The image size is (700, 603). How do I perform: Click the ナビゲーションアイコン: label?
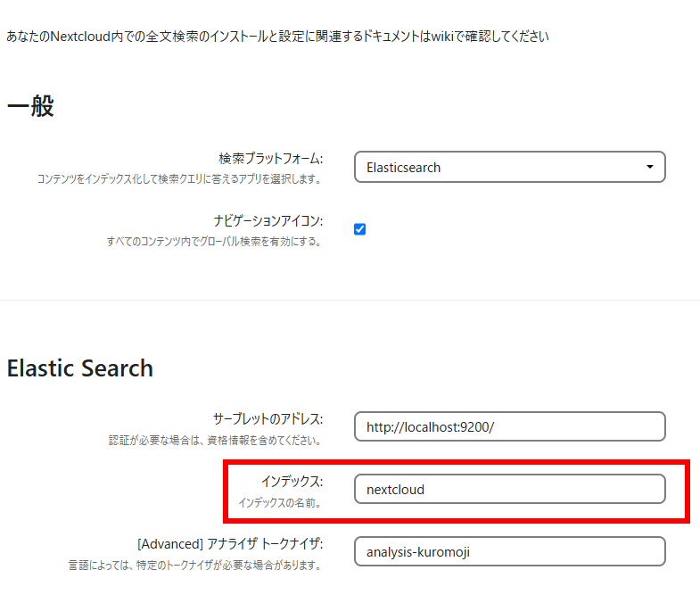point(268,220)
